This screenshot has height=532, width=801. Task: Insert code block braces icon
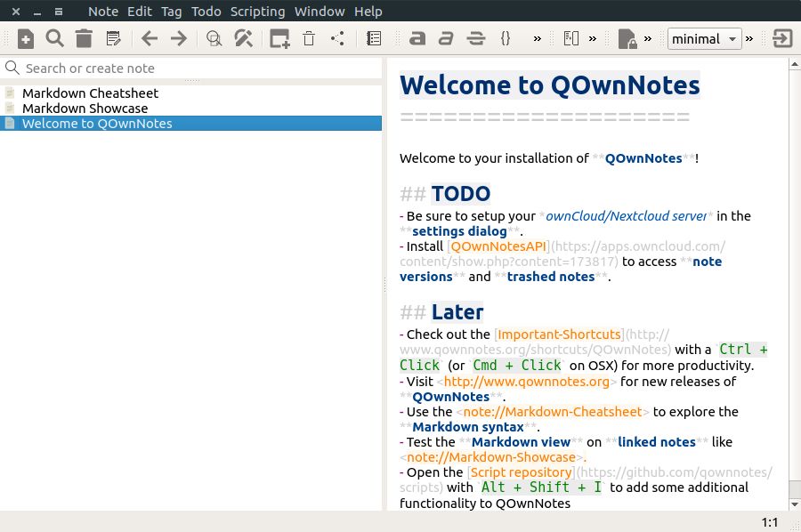point(506,39)
